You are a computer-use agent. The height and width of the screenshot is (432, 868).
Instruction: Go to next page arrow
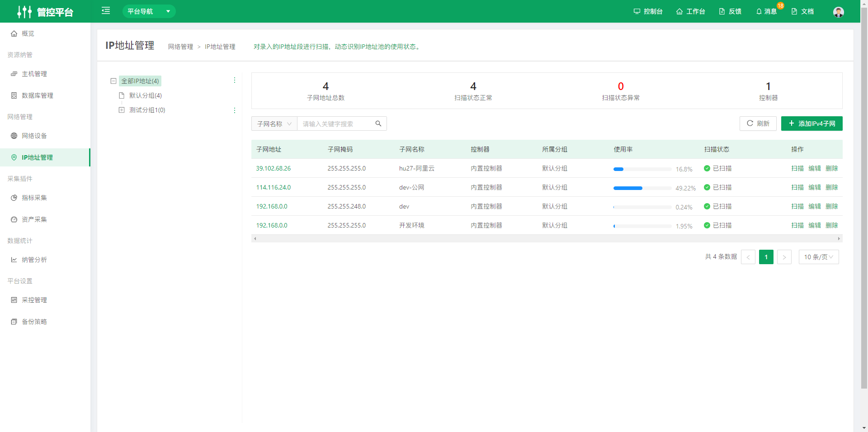[784, 257]
